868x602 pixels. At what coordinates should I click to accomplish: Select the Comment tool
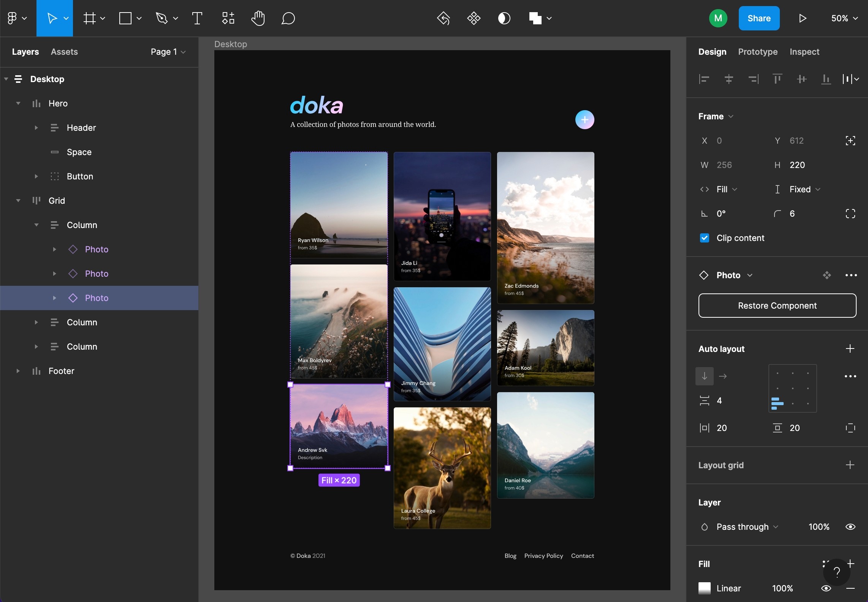288,18
